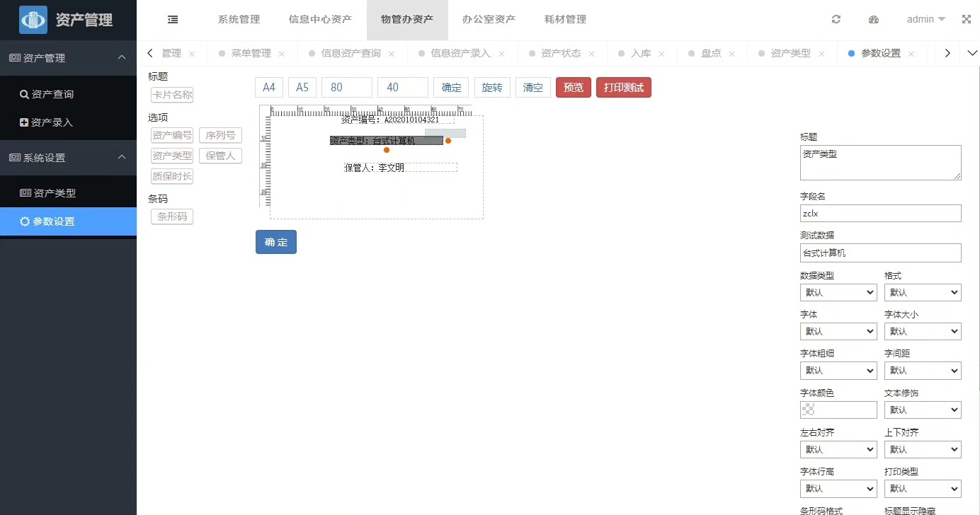The width and height of the screenshot is (980, 515).
Task: Close the 信息资产录入 tab
Action: point(501,54)
